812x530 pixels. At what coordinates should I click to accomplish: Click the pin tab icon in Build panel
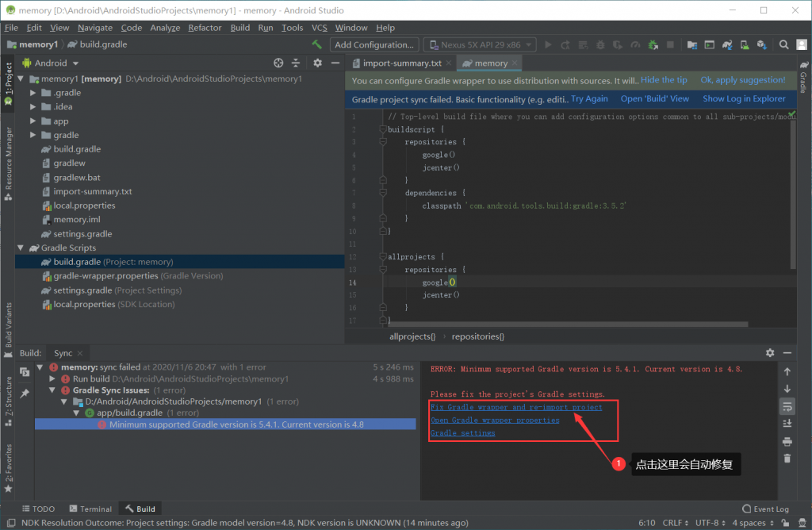[x=25, y=394]
